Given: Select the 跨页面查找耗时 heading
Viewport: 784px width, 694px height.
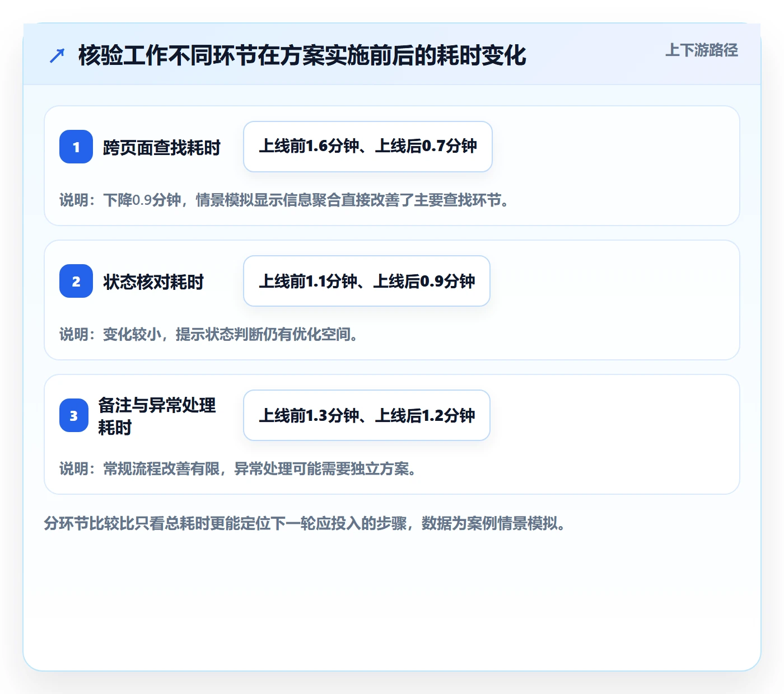Looking at the screenshot, I should click(x=162, y=148).
